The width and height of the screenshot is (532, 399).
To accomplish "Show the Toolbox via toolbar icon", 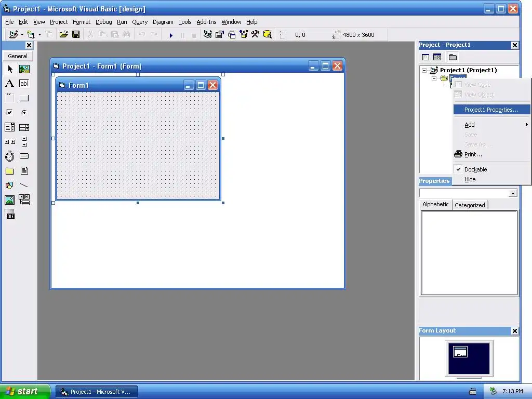I will 256,34.
